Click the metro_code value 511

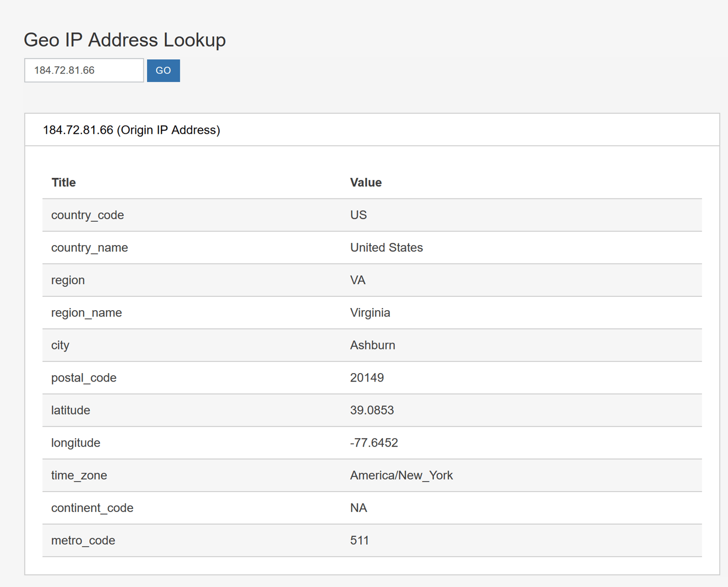(360, 540)
